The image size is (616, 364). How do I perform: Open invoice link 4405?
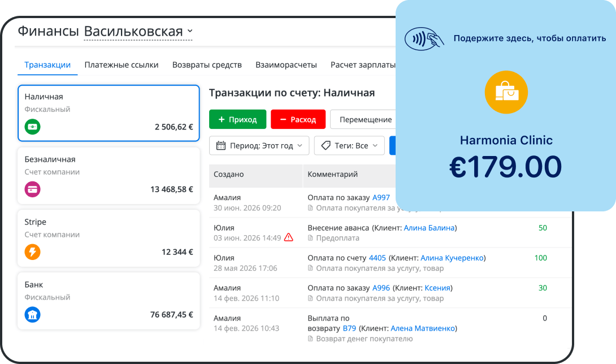tap(377, 258)
